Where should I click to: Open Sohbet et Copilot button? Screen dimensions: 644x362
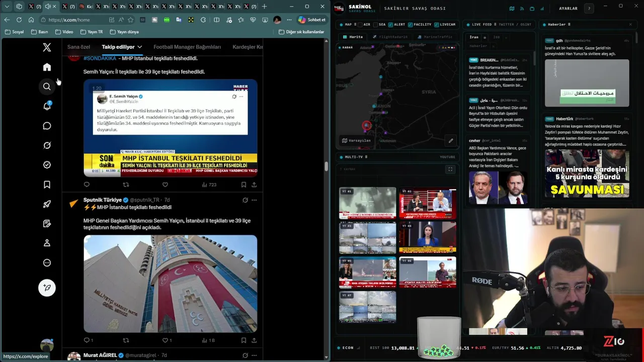coord(312,20)
